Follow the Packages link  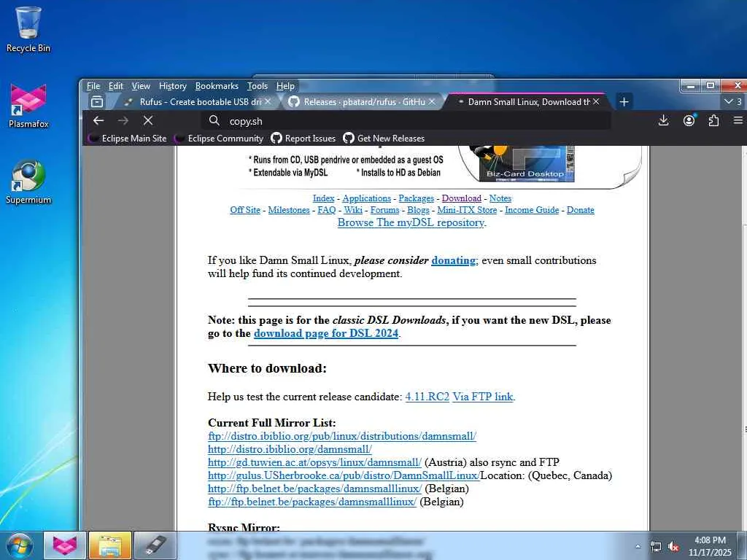click(416, 198)
